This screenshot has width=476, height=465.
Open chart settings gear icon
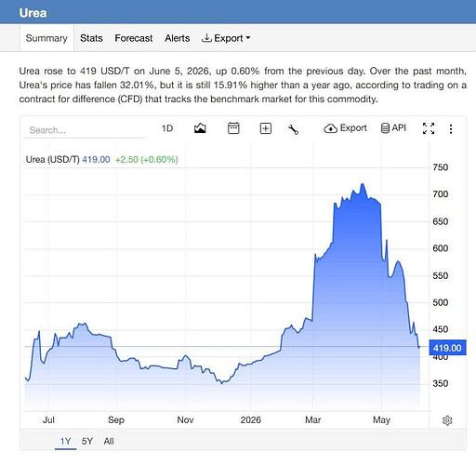coord(447,420)
